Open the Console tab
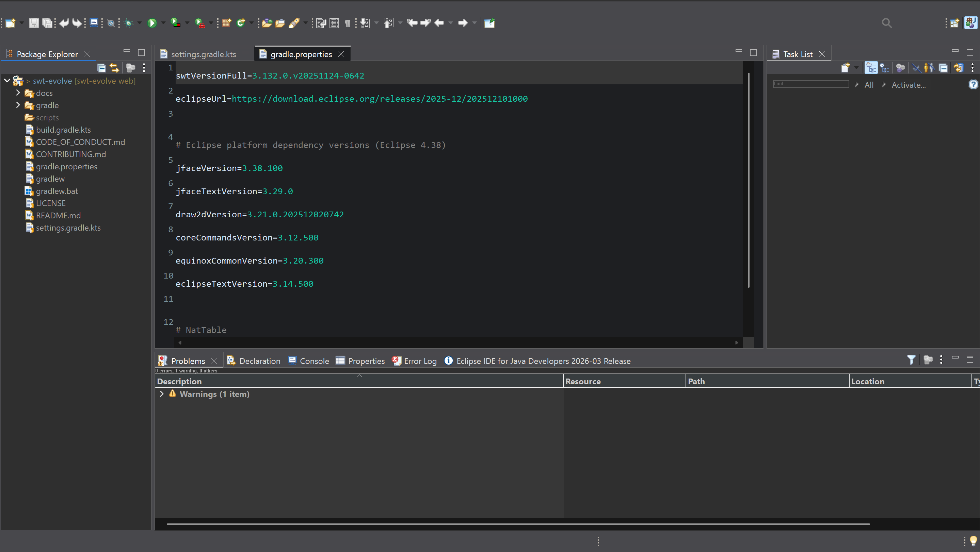 [308, 361]
